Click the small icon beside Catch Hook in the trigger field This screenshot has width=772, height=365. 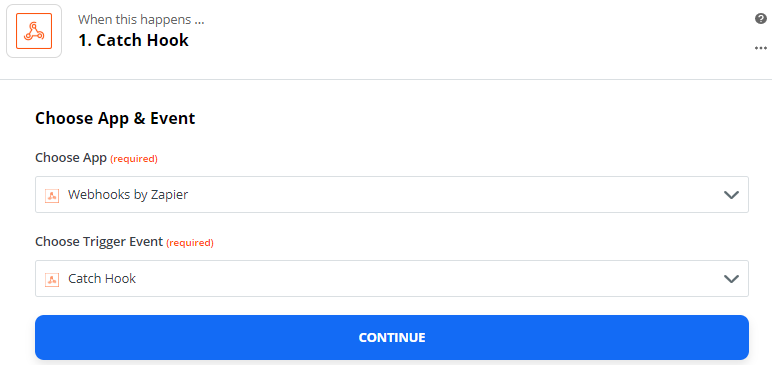(52, 279)
